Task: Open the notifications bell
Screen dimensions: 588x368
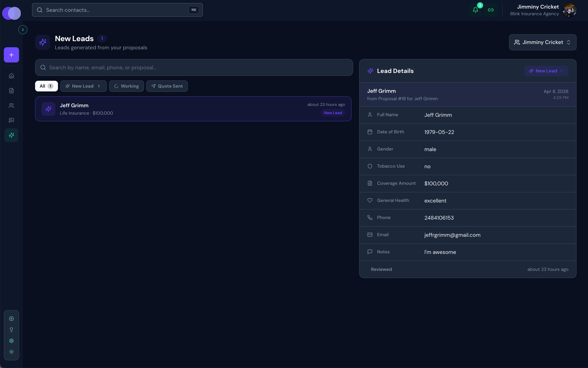Action: coord(475,10)
